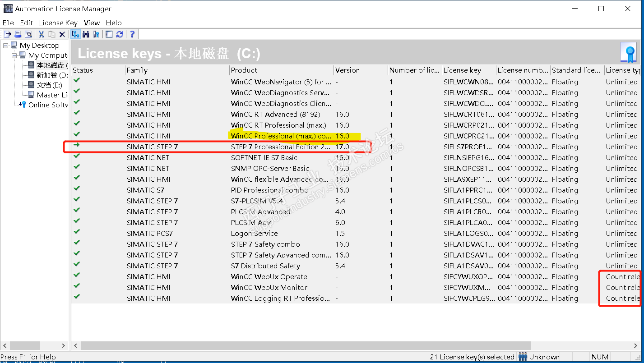
Task: Click the license list scroll-right arrow
Action: (636, 345)
